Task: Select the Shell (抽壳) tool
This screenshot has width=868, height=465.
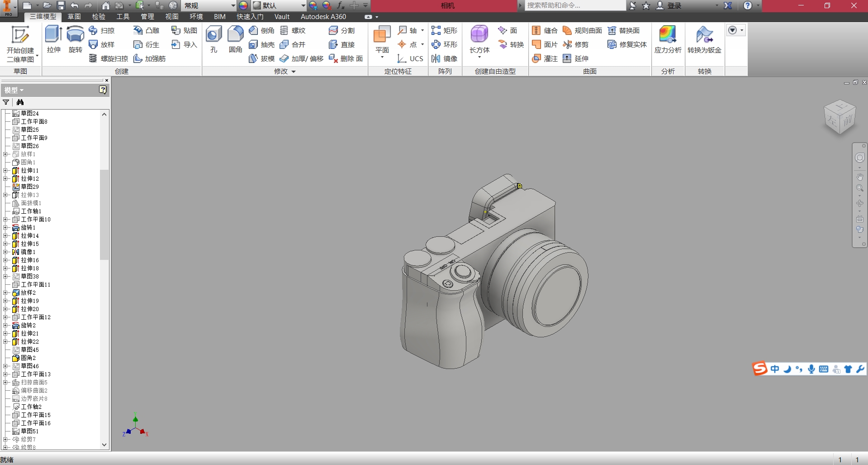Action: pos(262,44)
